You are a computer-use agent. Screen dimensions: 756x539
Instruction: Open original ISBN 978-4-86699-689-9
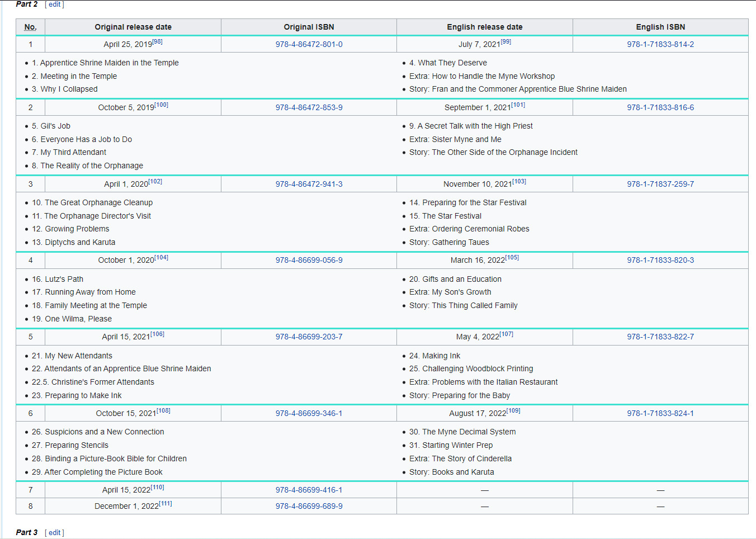pos(309,506)
